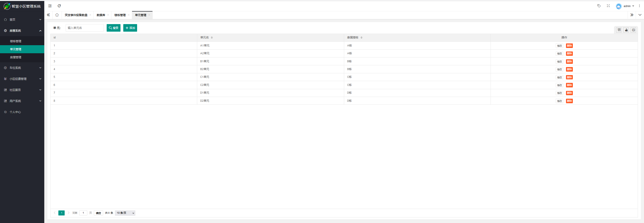Screen dimensions: 644x223
Task: Switch to the 突发事件报备数量 tab
Action: 76,15
